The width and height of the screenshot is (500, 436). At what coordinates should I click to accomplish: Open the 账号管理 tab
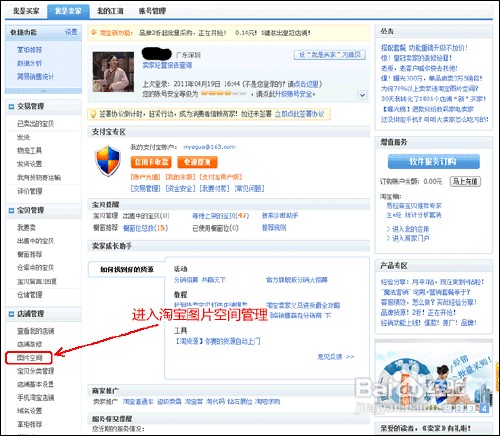[152, 11]
